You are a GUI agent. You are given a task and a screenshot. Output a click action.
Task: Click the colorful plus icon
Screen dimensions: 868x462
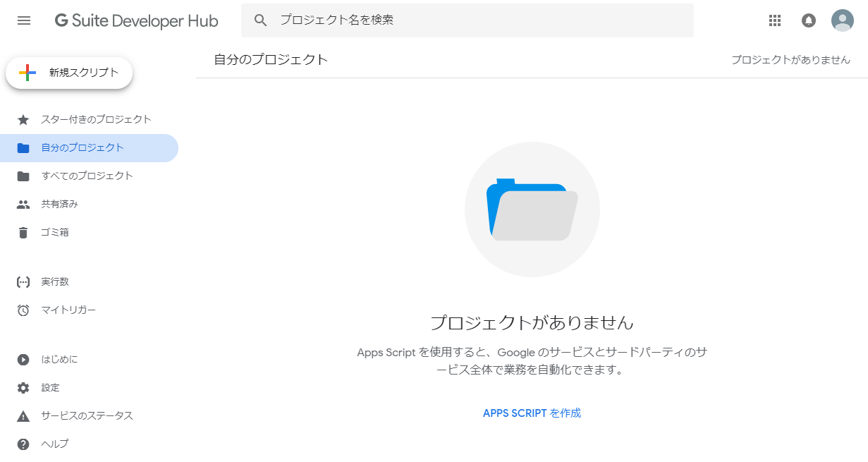[27, 73]
